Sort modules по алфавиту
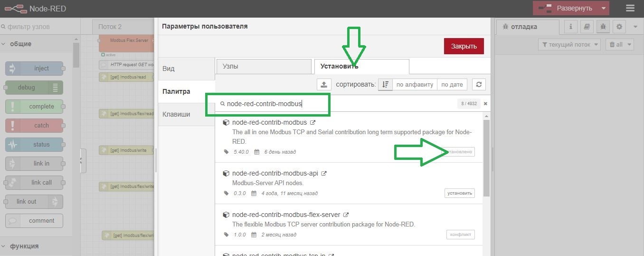 415,84
